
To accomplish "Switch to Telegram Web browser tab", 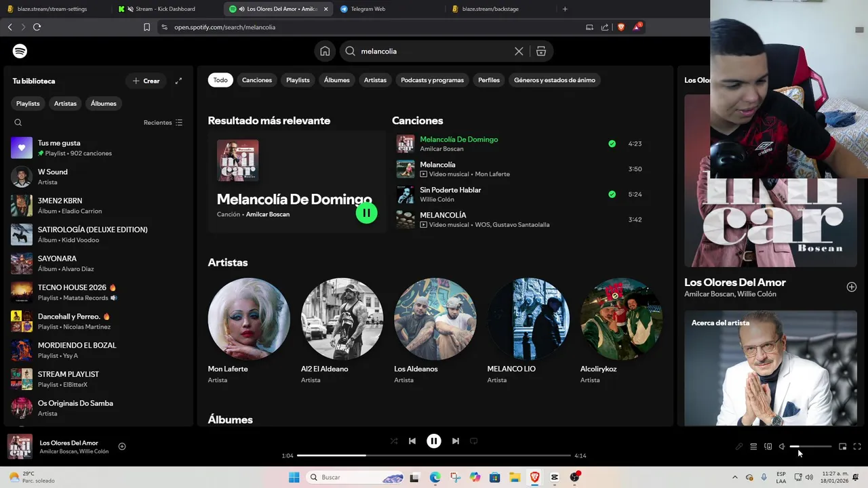I will 390,9.
